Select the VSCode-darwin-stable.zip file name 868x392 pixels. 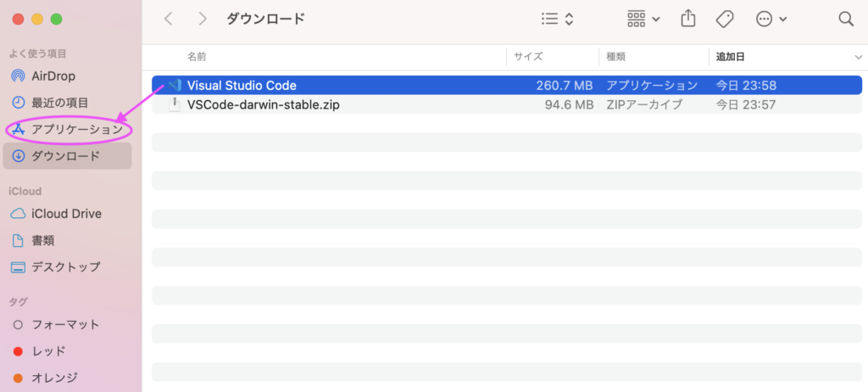coord(264,104)
